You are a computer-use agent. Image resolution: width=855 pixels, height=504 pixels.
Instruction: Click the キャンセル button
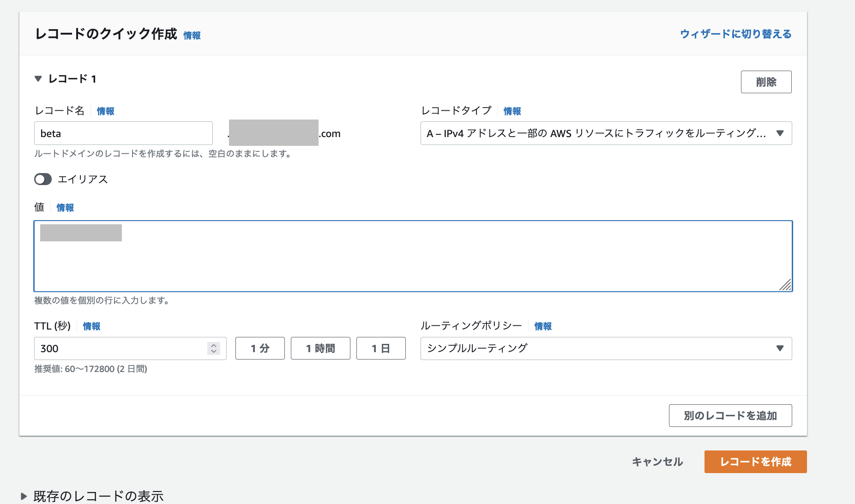point(657,462)
